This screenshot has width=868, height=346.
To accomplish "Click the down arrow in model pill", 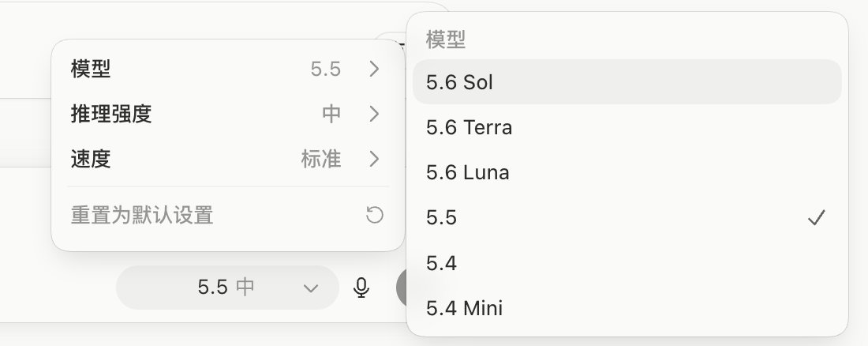I will pos(311,288).
